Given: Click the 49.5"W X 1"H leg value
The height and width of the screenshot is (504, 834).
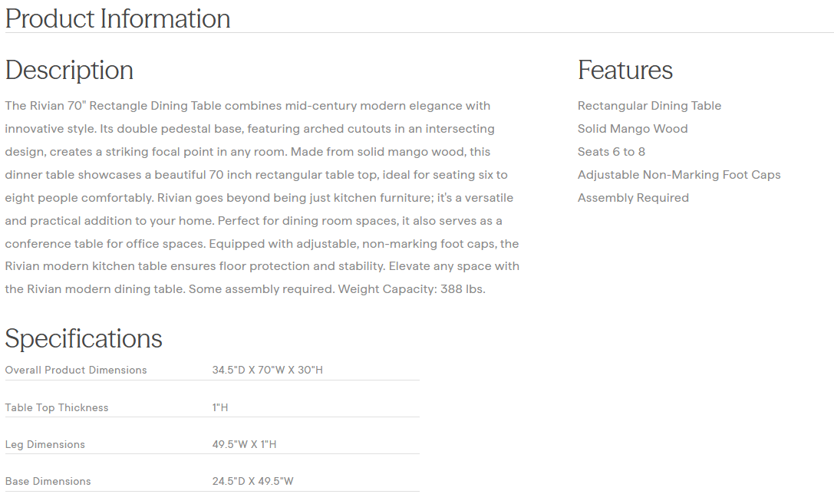Looking at the screenshot, I should click(x=244, y=444).
